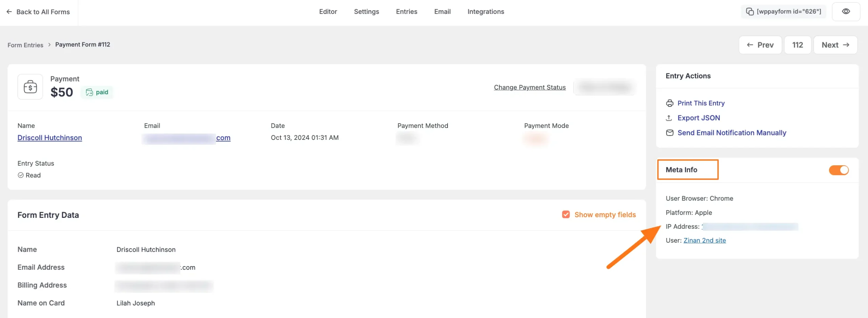This screenshot has height=318, width=868.
Task: Go to the previous entry with Prev
Action: (760, 44)
